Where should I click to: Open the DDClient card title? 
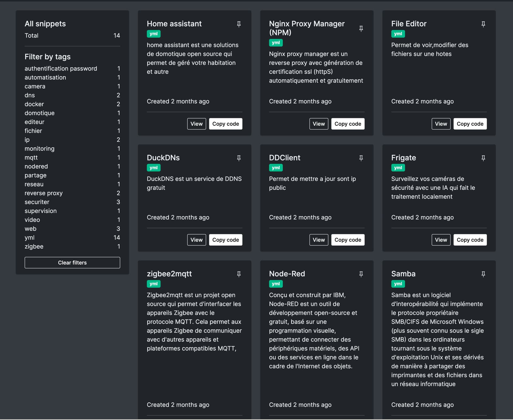pos(285,158)
